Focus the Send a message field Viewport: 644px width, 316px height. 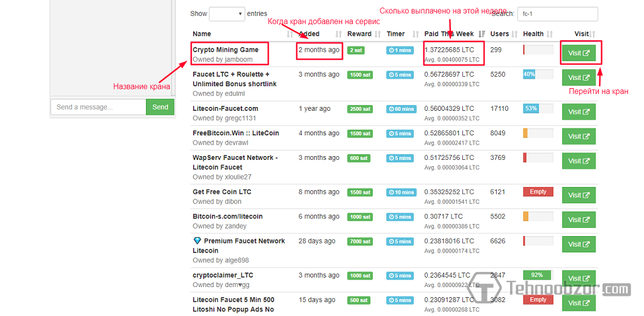tap(99, 107)
